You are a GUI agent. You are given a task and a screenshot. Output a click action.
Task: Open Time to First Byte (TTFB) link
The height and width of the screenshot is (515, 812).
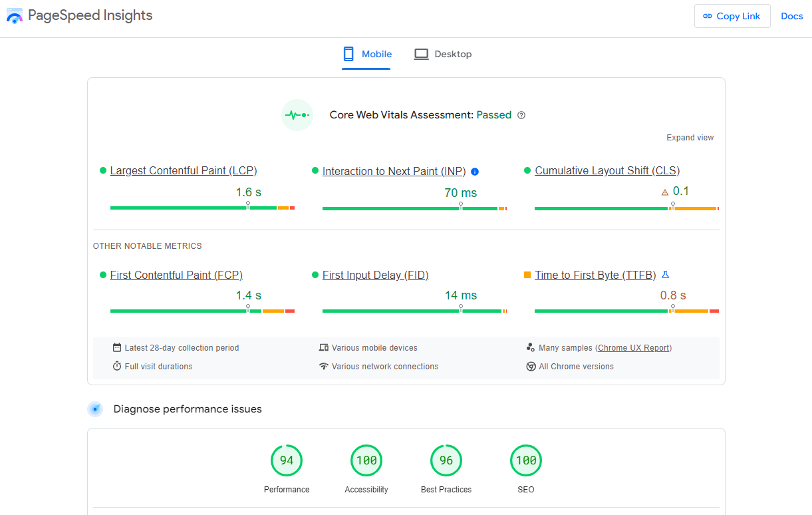[x=595, y=275]
